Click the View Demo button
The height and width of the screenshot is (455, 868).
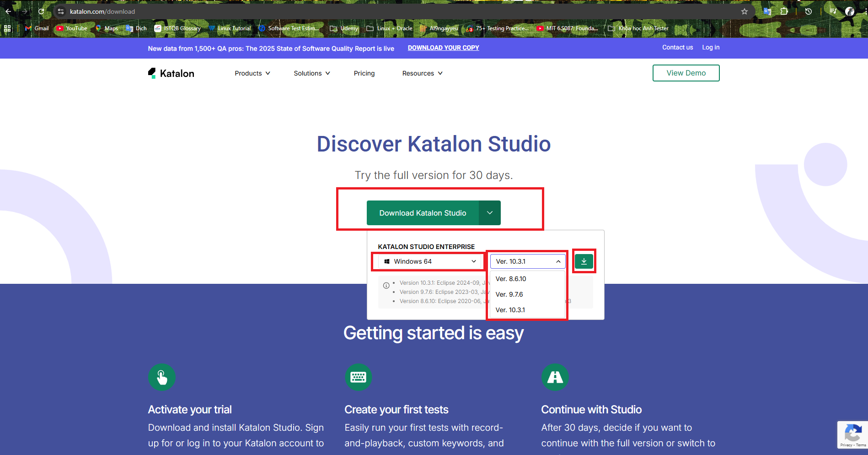click(686, 73)
